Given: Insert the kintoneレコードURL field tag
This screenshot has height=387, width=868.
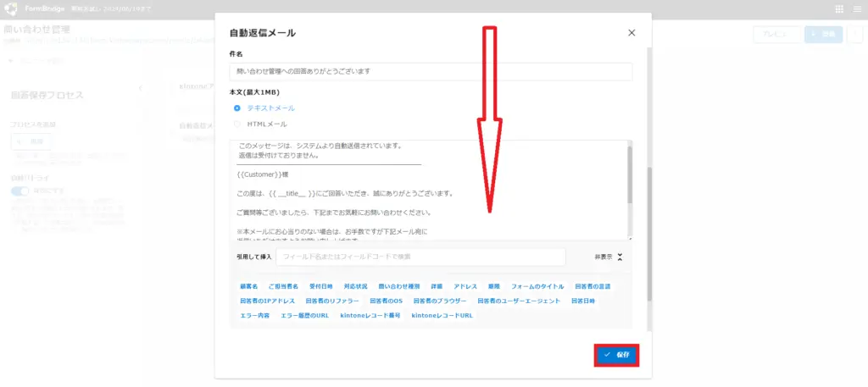Looking at the screenshot, I should 442,315.
